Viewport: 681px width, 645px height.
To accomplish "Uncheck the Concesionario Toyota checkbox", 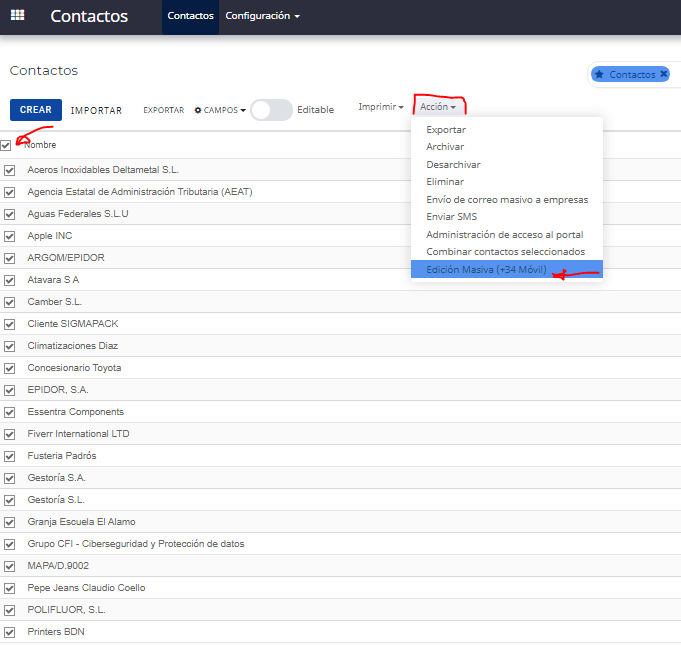I will point(10,368).
